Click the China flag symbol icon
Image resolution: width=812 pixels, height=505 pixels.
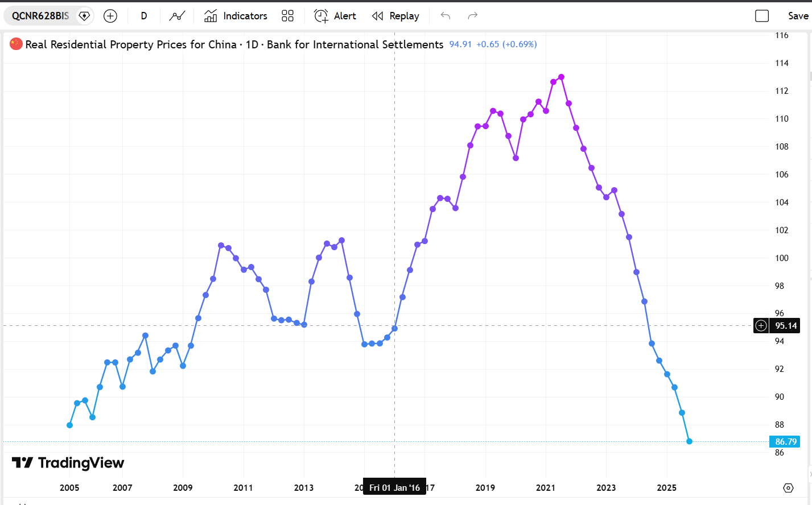point(16,44)
